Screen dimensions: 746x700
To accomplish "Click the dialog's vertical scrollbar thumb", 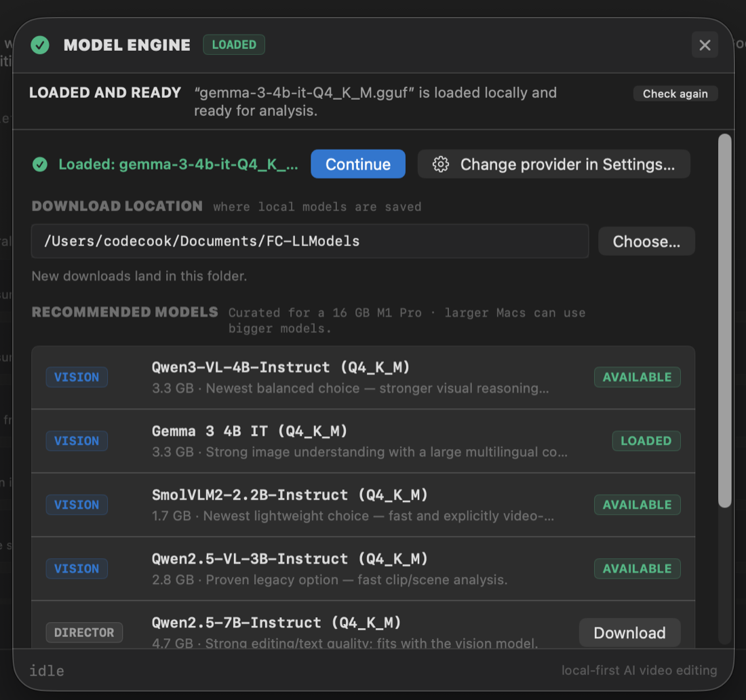I will click(724, 321).
